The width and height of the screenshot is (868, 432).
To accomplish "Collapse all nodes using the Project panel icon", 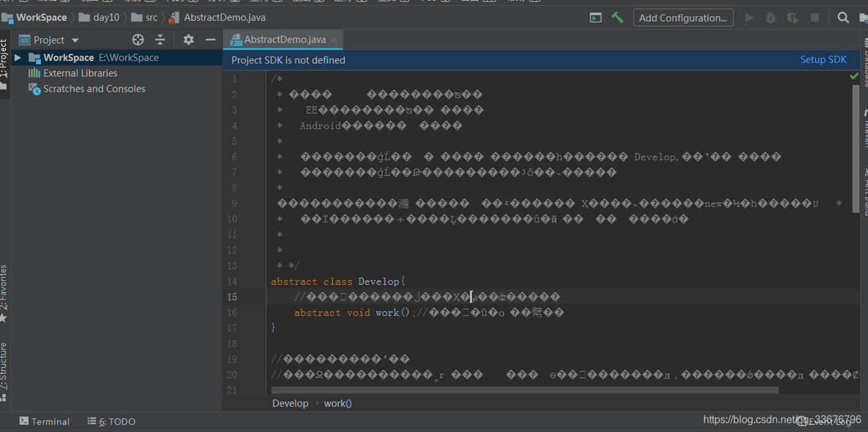I will coord(159,40).
